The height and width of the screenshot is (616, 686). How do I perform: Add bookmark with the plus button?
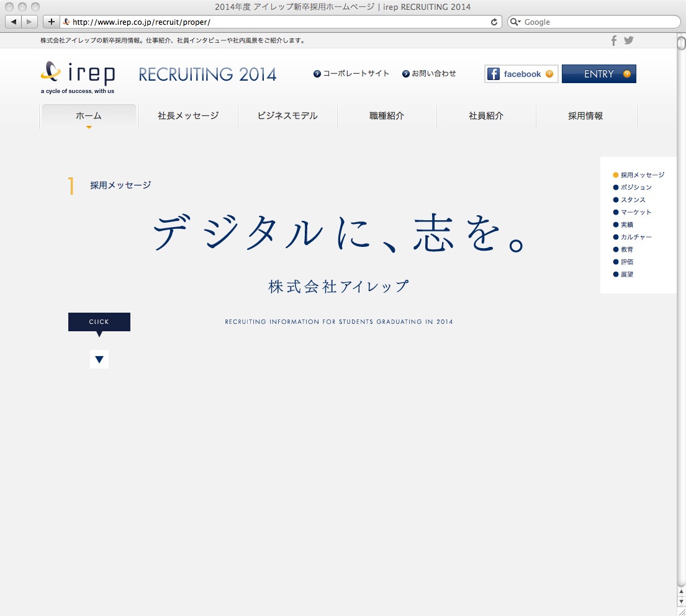[x=51, y=22]
